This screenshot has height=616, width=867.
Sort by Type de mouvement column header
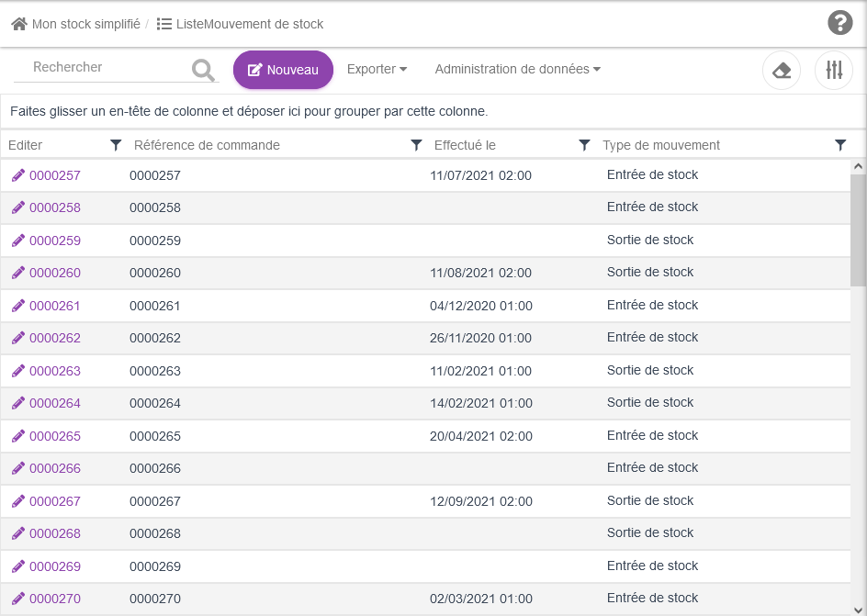pos(661,145)
